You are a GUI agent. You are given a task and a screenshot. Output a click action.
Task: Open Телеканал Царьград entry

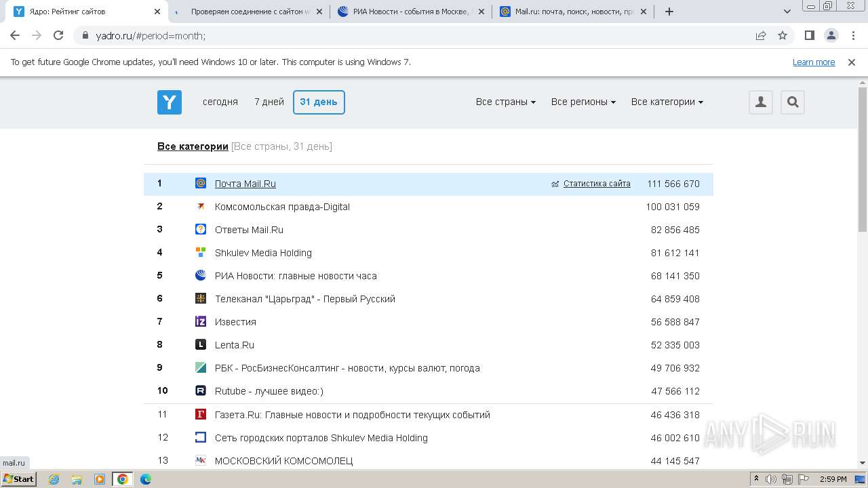(x=305, y=299)
